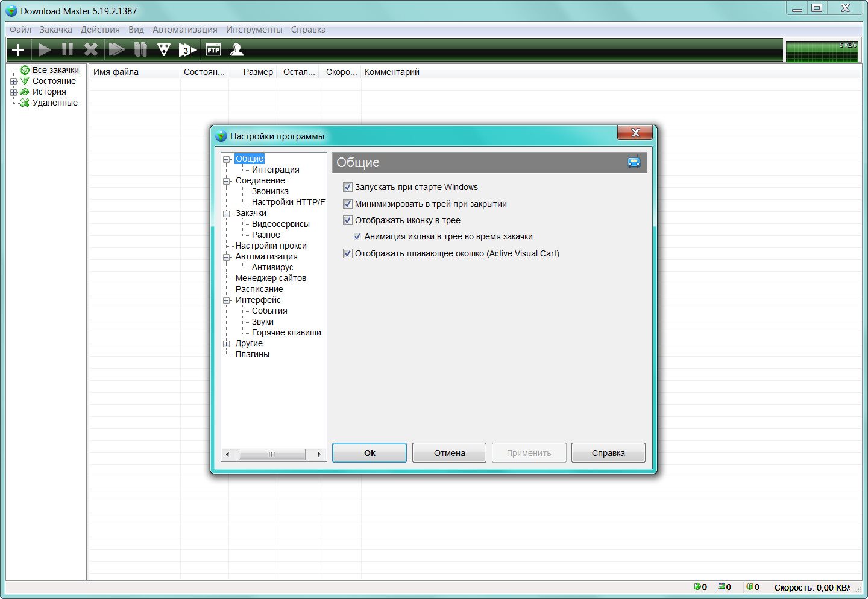Viewport: 868px width, 599px height.
Task: Open the Автоматизация menu
Action: pyautogui.click(x=185, y=29)
